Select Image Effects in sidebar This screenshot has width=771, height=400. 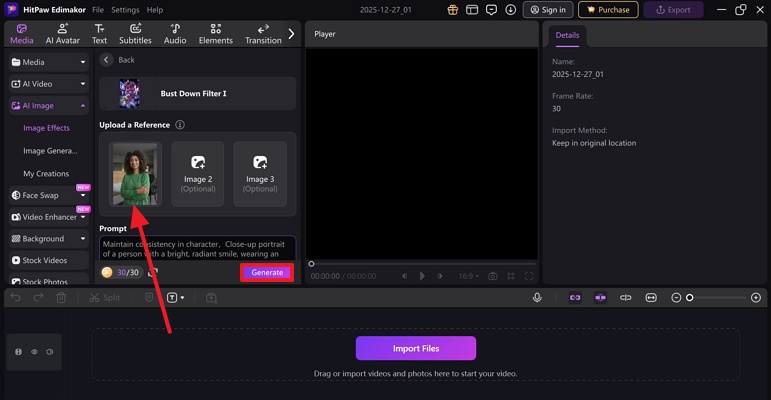tap(46, 128)
